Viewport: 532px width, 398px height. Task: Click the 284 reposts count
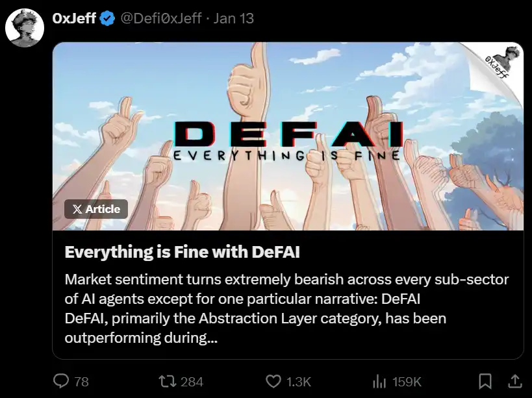[x=192, y=382]
